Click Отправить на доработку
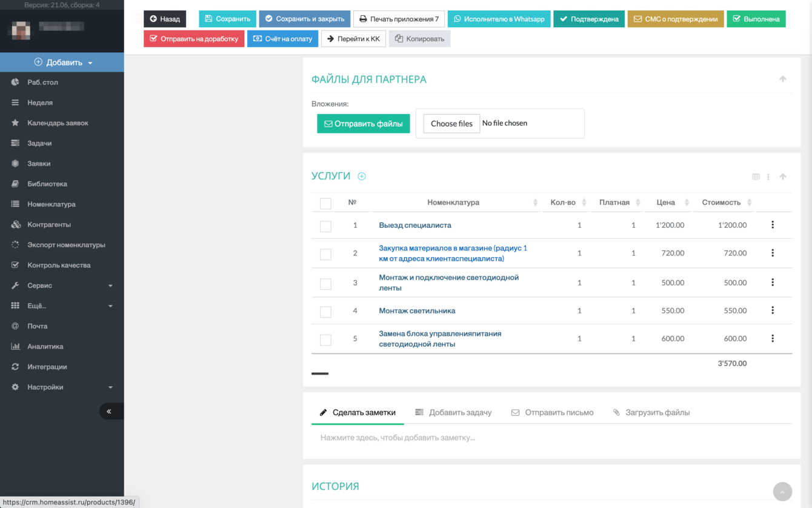The height and width of the screenshot is (508, 812). (x=194, y=39)
